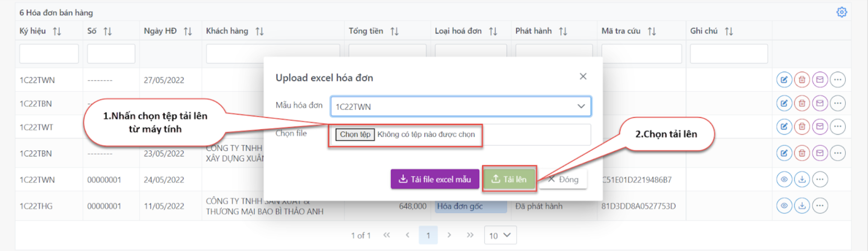The width and height of the screenshot is (868, 251).
Task: Open more options for 1C22TWN 24/05/2022 row
Action: (x=820, y=179)
